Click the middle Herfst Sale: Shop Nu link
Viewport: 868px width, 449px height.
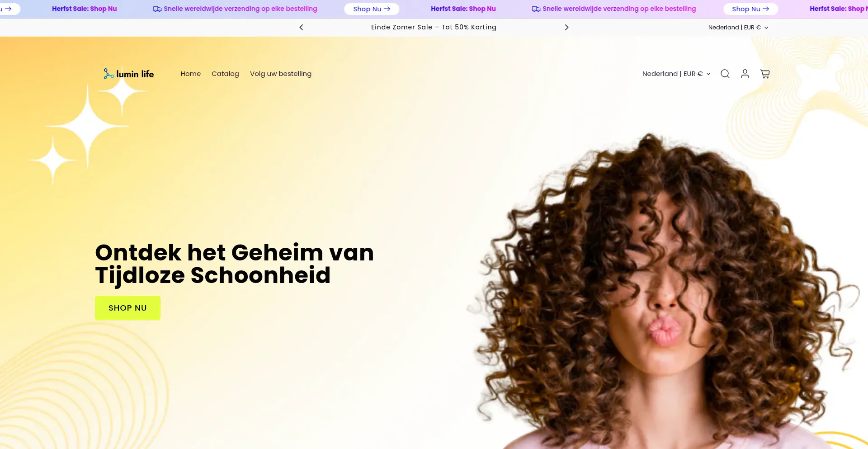[x=463, y=9]
